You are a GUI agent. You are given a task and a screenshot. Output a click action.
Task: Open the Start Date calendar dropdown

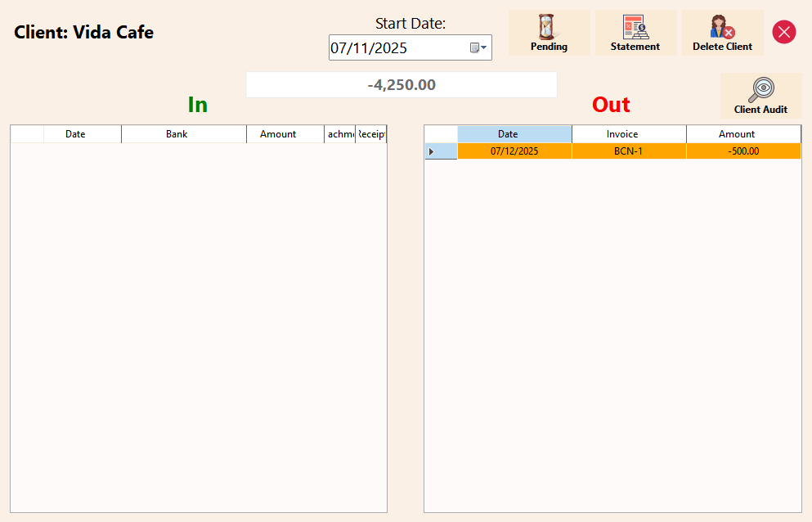click(x=479, y=48)
